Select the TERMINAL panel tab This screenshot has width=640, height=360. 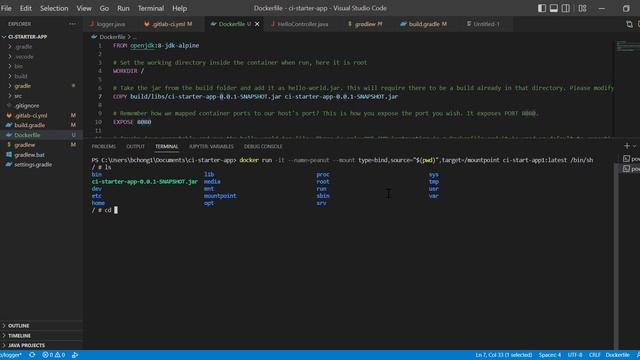(167, 147)
